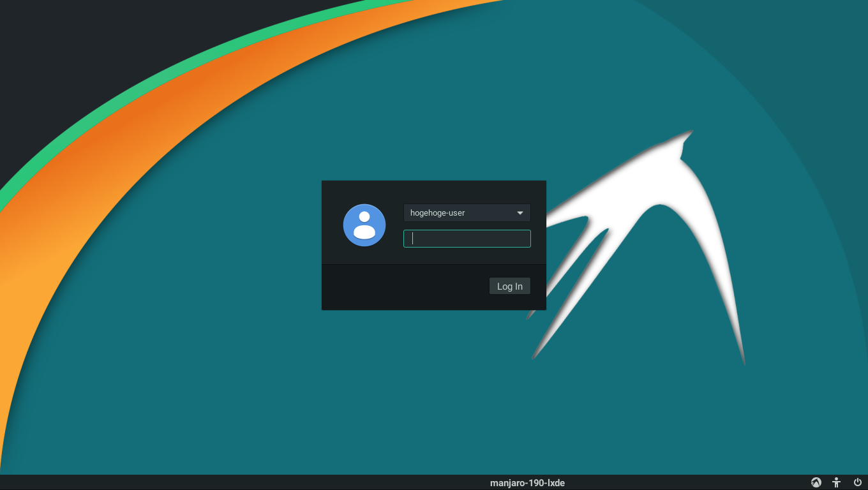This screenshot has height=490, width=868.
Task: Click the Log In button
Action: (510, 286)
